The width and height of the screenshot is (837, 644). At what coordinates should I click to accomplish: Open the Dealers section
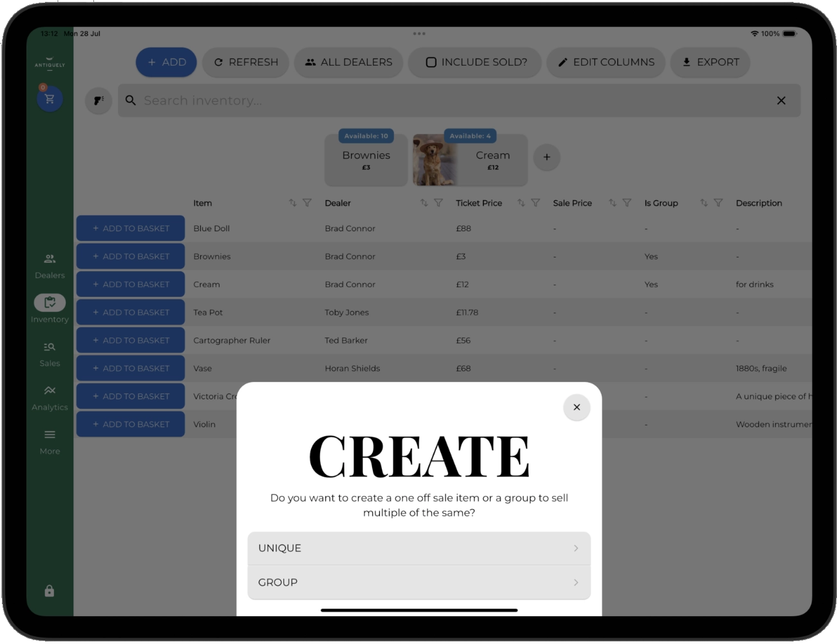50,266
